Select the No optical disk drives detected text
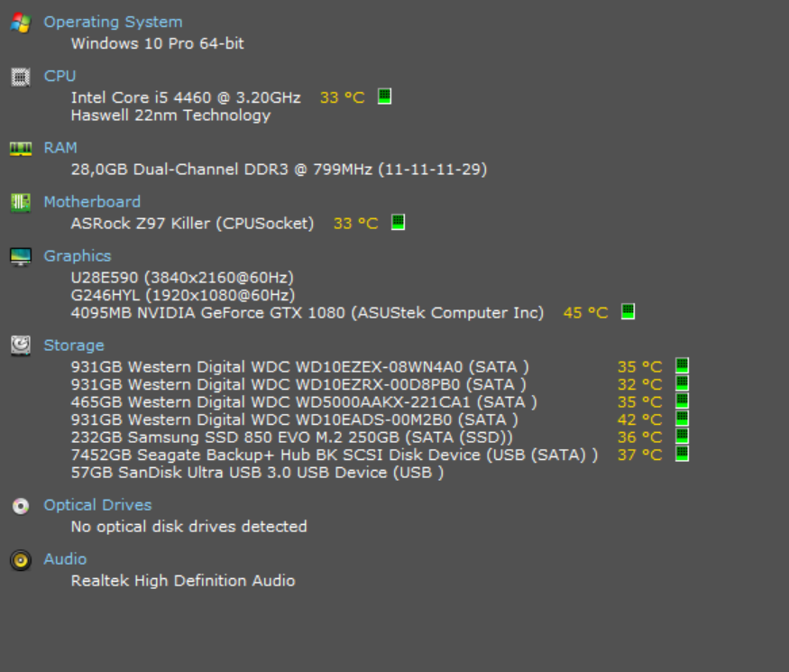Viewport: 789px width, 672px height. pyautogui.click(x=188, y=527)
